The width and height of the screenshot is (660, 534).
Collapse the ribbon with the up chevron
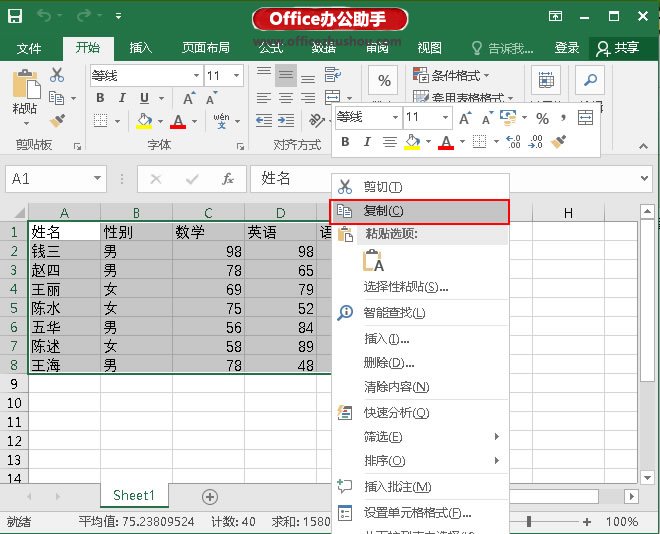point(643,146)
